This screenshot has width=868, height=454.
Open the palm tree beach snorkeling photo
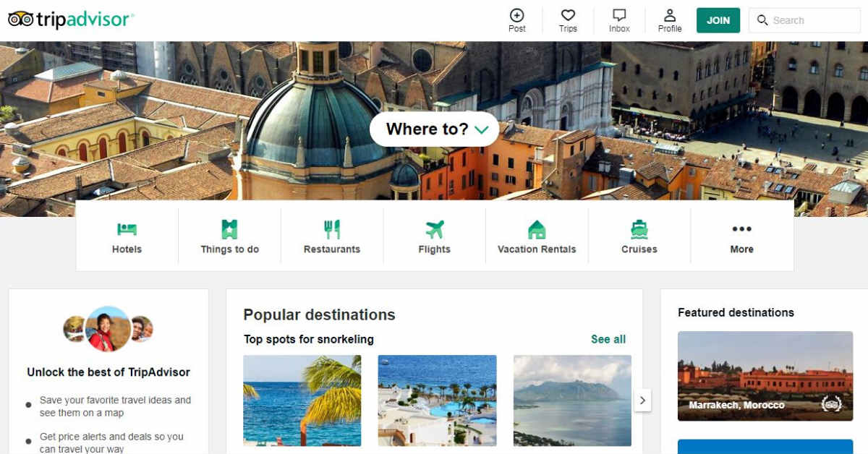pyautogui.click(x=302, y=401)
